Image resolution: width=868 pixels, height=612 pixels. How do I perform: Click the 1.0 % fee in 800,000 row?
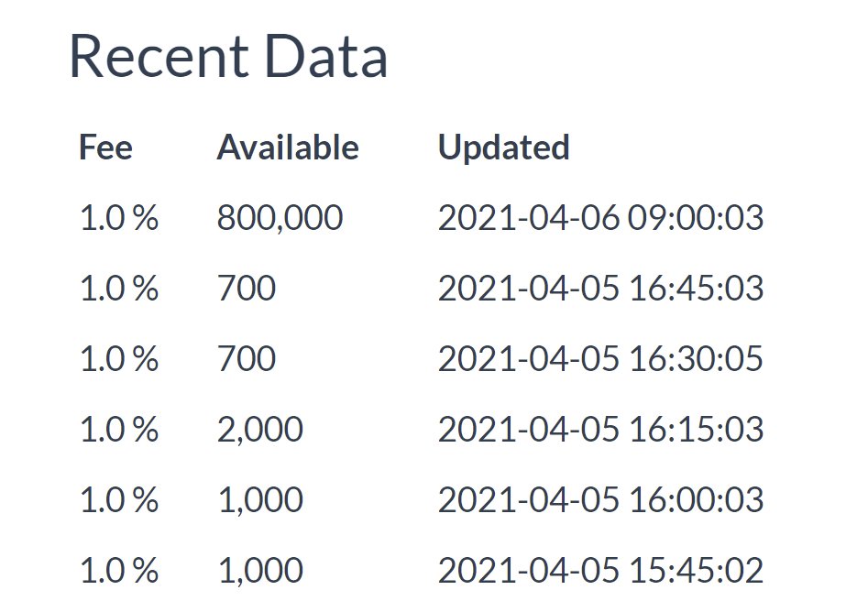(x=119, y=217)
